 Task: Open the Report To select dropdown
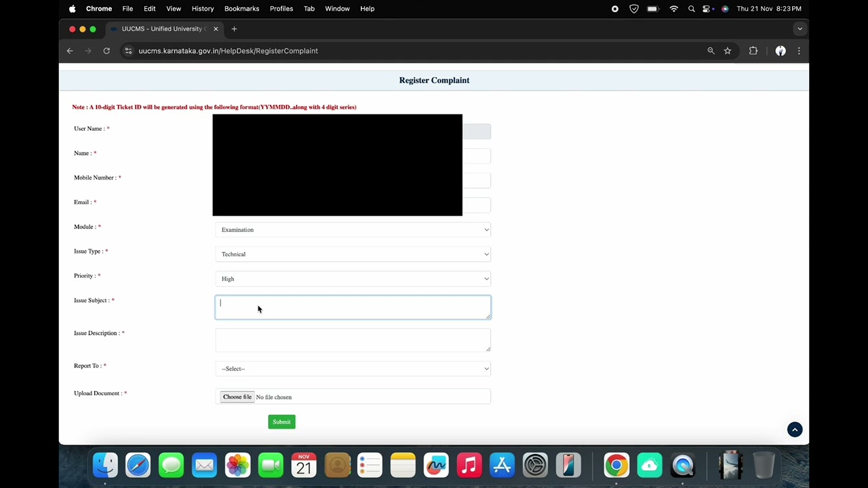353,369
